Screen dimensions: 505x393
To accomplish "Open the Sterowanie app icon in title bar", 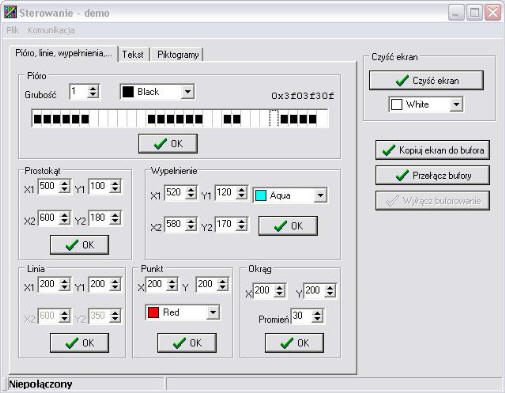I will pos(10,12).
